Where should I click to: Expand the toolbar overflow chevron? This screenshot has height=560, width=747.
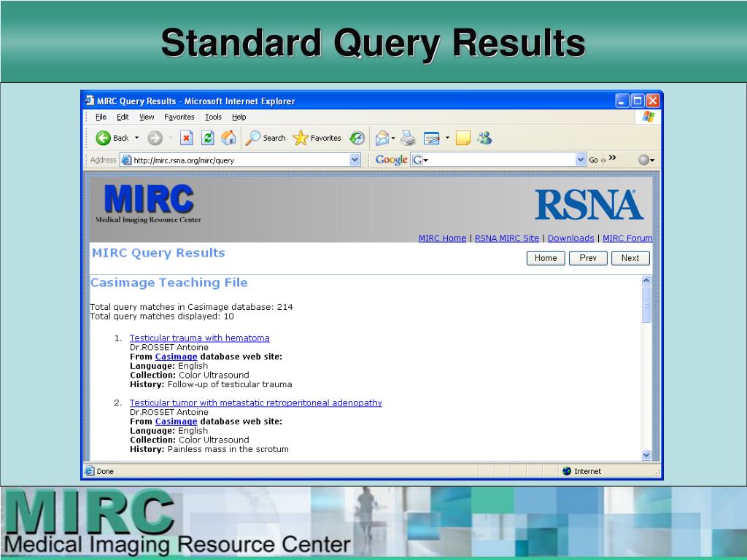pos(612,157)
